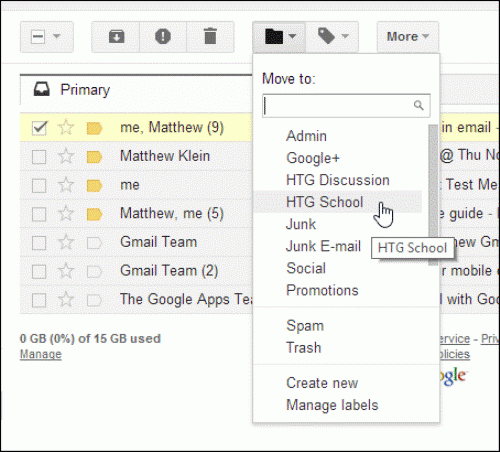The height and width of the screenshot is (452, 500).
Task: Uncheck the me, Matthew (9) conversation checkbox
Action: coord(39,128)
